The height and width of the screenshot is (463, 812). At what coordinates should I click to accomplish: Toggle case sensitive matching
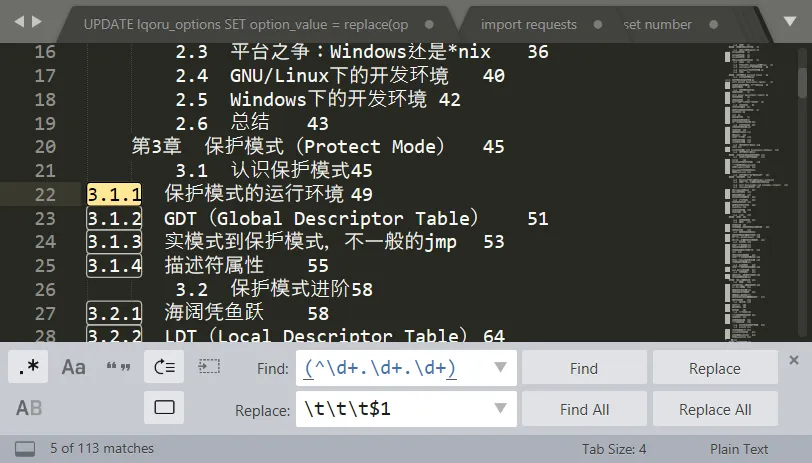click(x=73, y=367)
